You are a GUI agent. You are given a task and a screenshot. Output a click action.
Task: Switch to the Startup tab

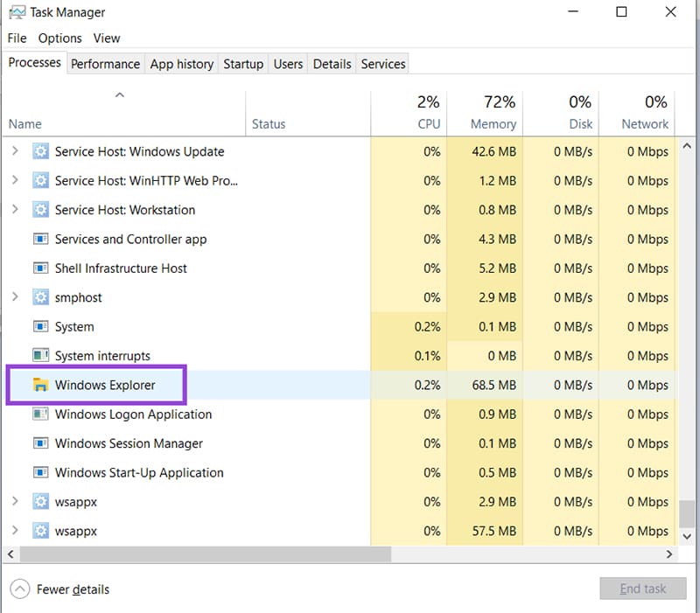point(243,64)
